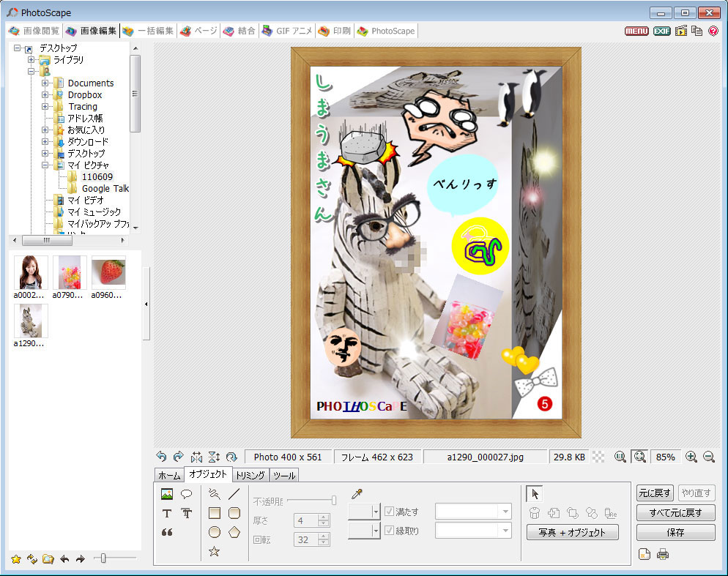Open the ツール tab
728x576 pixels.
(x=284, y=475)
